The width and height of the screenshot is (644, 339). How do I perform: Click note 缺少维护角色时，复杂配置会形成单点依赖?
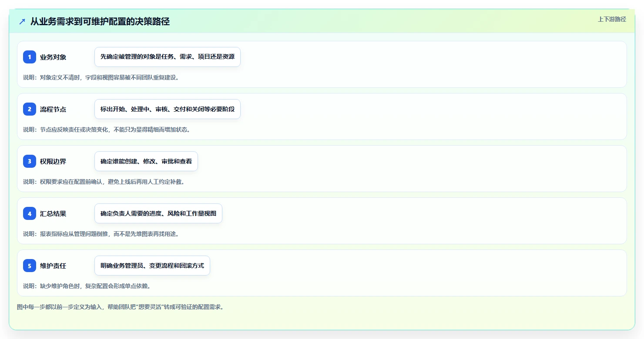click(x=95, y=286)
